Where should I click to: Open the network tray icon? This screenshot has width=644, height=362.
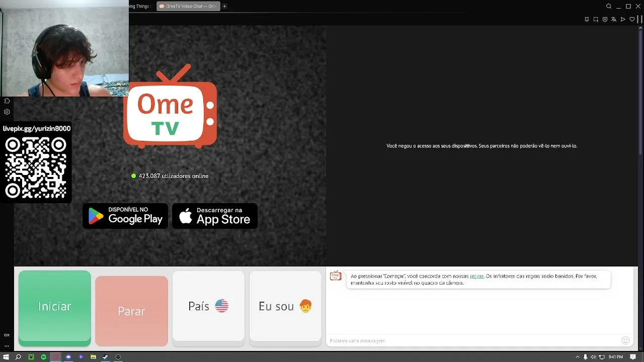click(x=601, y=357)
